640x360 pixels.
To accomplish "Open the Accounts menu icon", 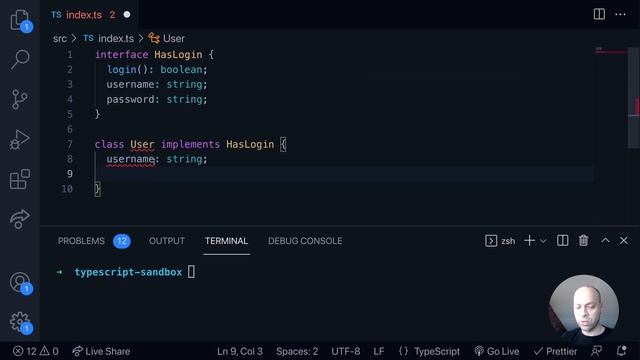I will tap(20, 283).
